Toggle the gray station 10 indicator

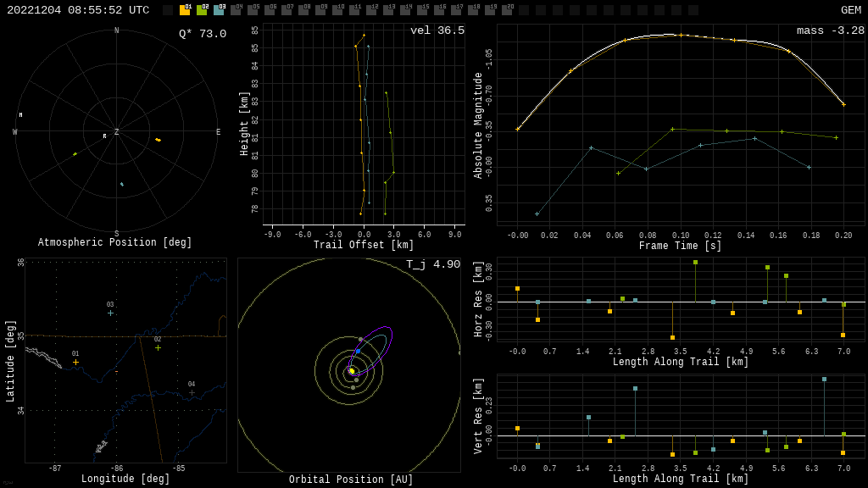coord(337,10)
